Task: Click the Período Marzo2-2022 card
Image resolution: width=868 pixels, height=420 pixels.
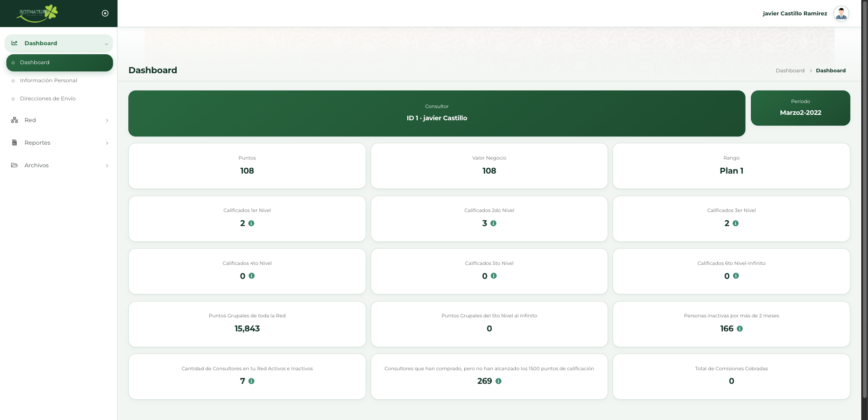Action: pyautogui.click(x=800, y=108)
